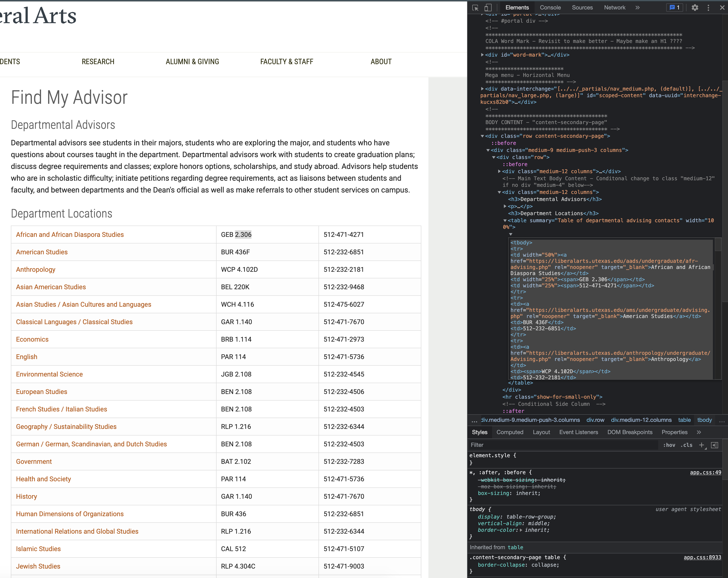Open the Layout tab
Screen dimensions: 728x578
pos(541,432)
